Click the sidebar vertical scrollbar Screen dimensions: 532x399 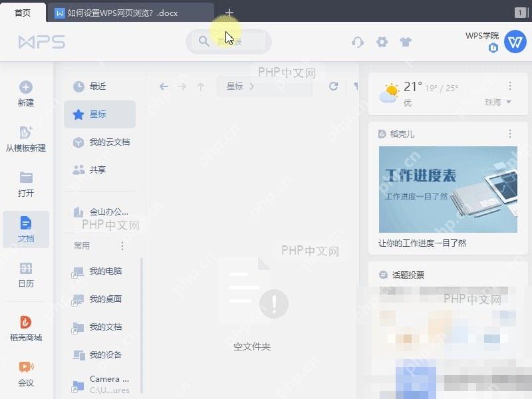142,326
